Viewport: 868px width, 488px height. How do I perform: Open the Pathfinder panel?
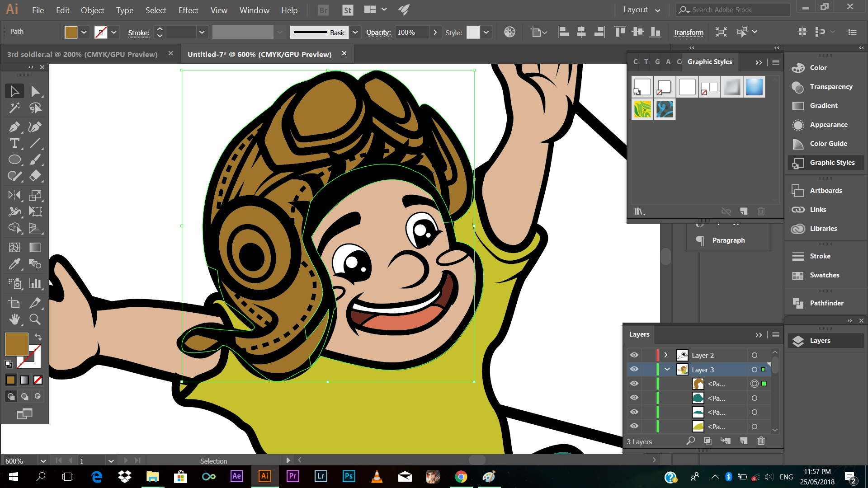click(826, 303)
